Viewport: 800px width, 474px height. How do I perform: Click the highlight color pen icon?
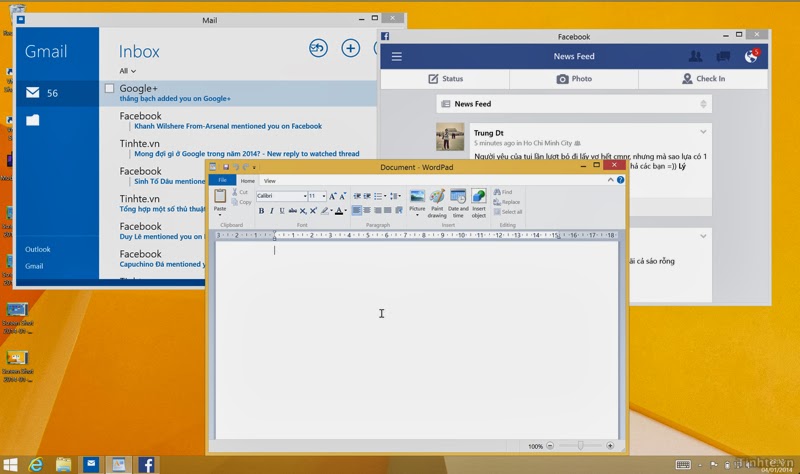tap(324, 211)
